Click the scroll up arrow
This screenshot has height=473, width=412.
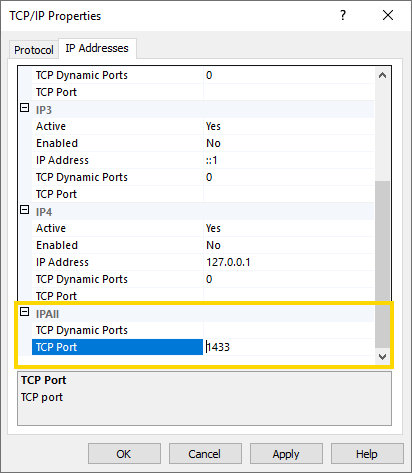pos(383,75)
